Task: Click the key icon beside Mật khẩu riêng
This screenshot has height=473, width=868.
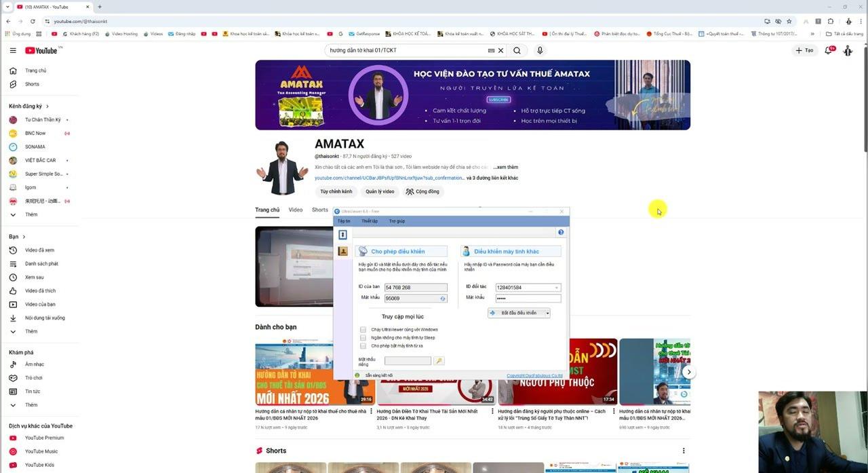Action: (439, 361)
